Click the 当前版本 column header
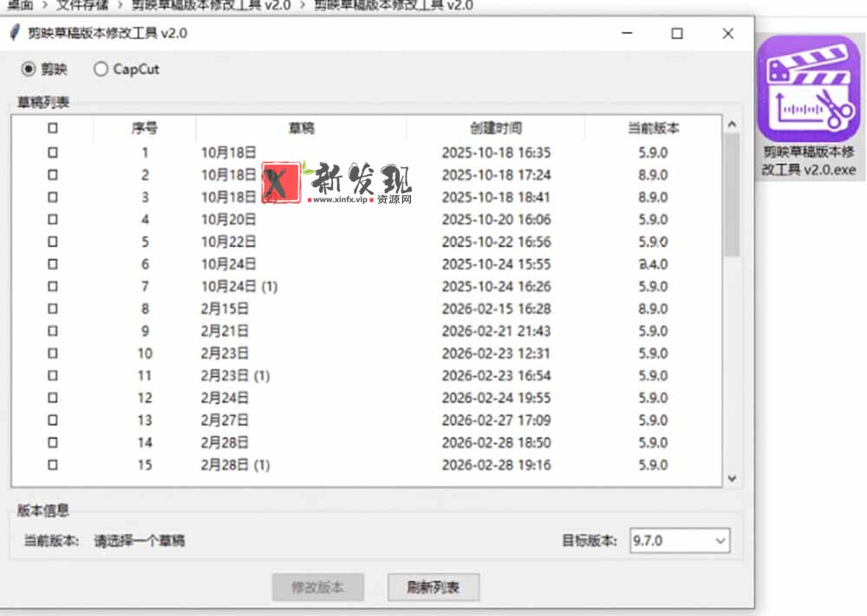The image size is (867, 616). coord(653,128)
